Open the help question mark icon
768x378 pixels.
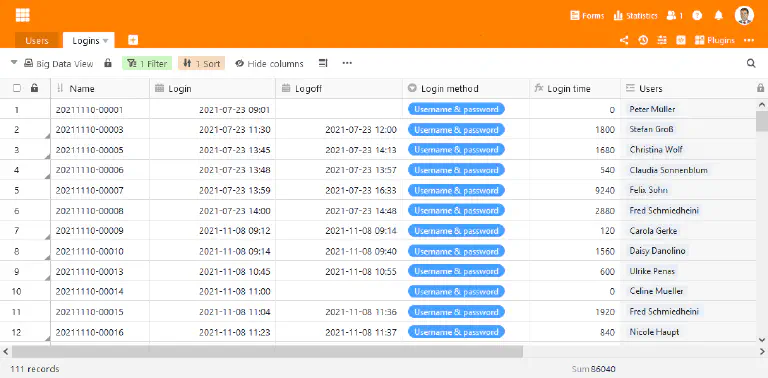click(x=697, y=16)
